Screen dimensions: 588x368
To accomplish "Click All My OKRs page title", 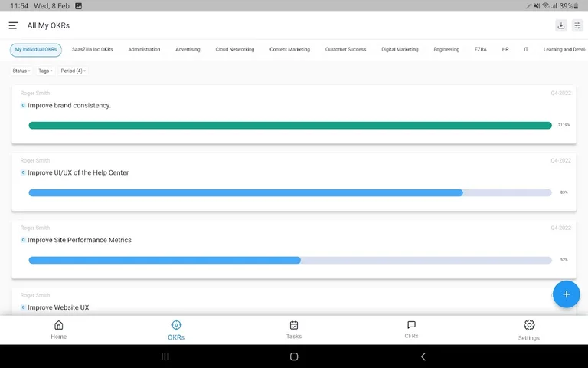I will tap(48, 25).
